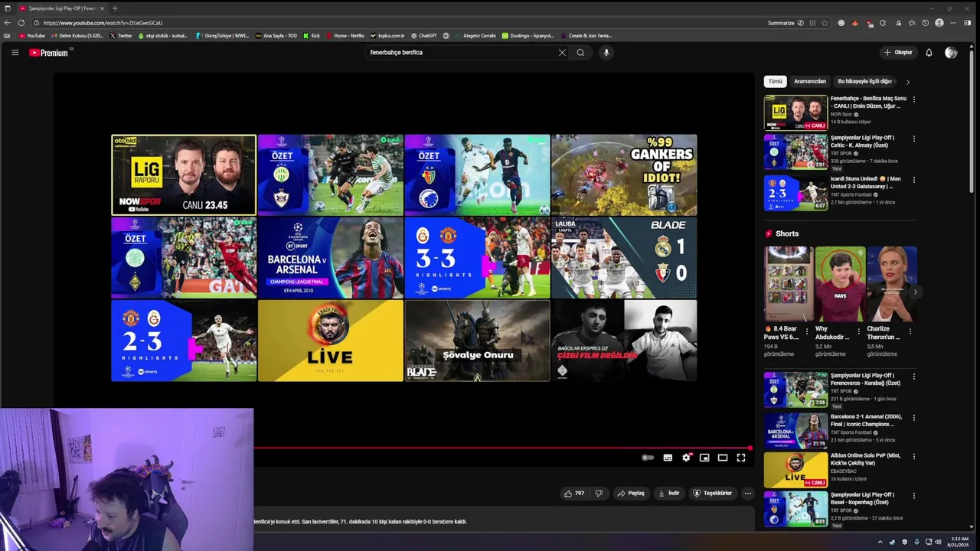
Task: Go back in the browser
Action: pos(7,23)
